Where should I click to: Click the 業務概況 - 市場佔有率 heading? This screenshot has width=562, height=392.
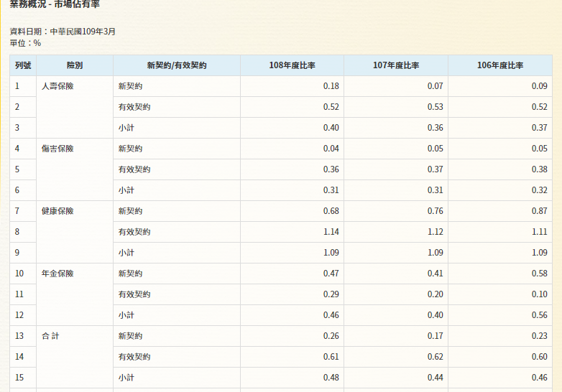pos(55,4)
